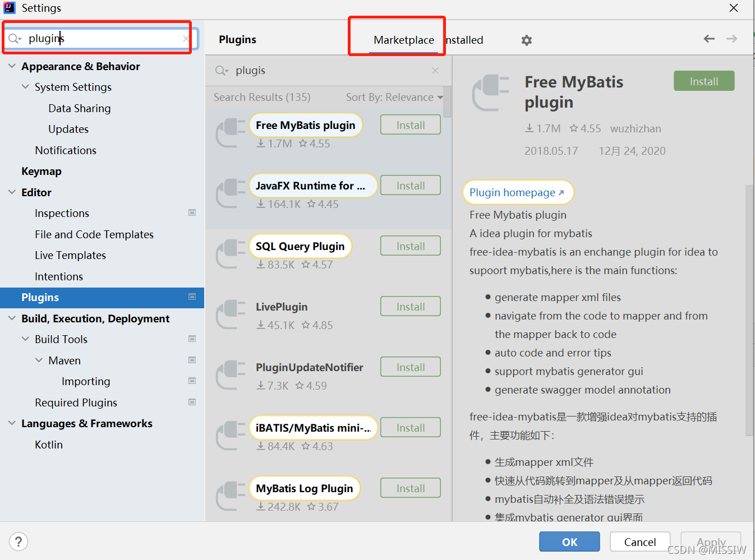
Task: Open the Sort By: Relevance dropdown
Action: click(x=394, y=98)
